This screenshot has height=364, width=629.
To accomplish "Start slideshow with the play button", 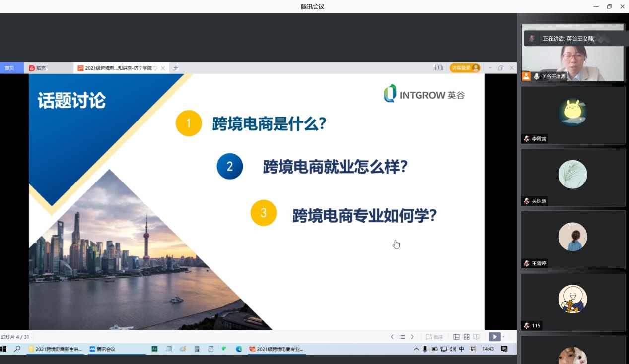I will pyautogui.click(x=494, y=337).
